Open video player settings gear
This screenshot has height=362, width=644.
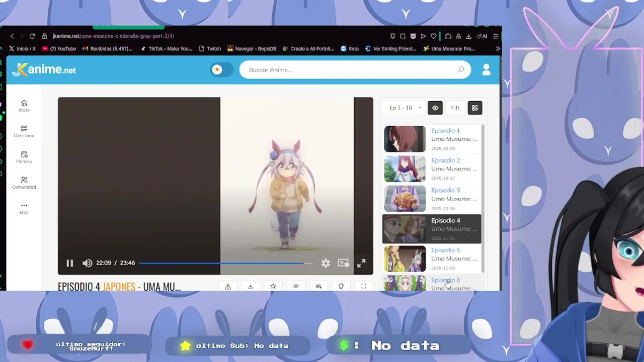pos(326,263)
